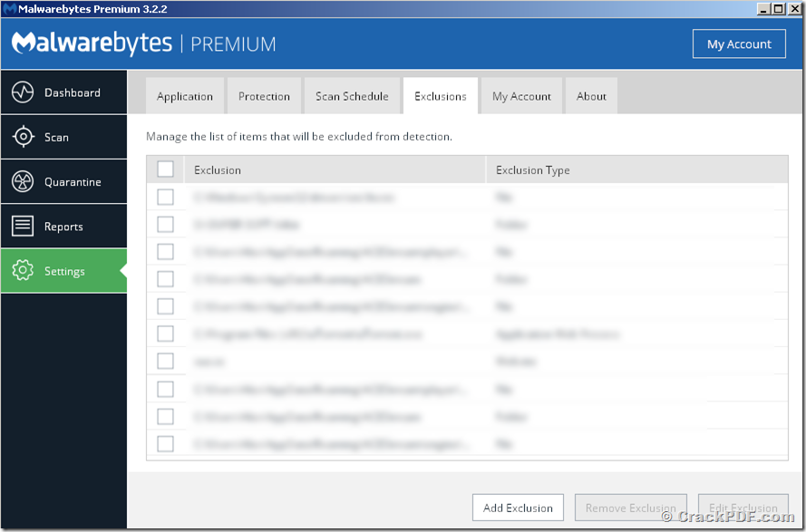This screenshot has height=532, width=806.
Task: Switch to the Protection tab
Action: tap(264, 96)
